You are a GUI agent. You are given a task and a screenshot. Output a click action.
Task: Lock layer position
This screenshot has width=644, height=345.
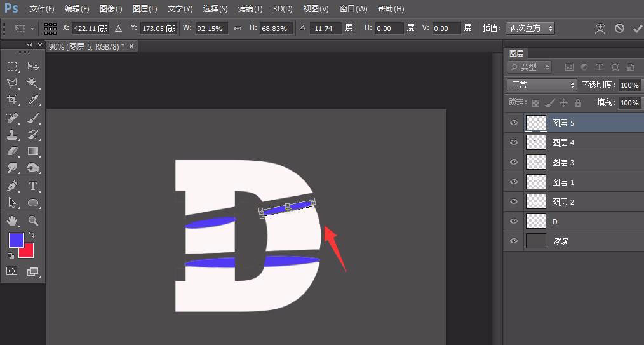564,103
